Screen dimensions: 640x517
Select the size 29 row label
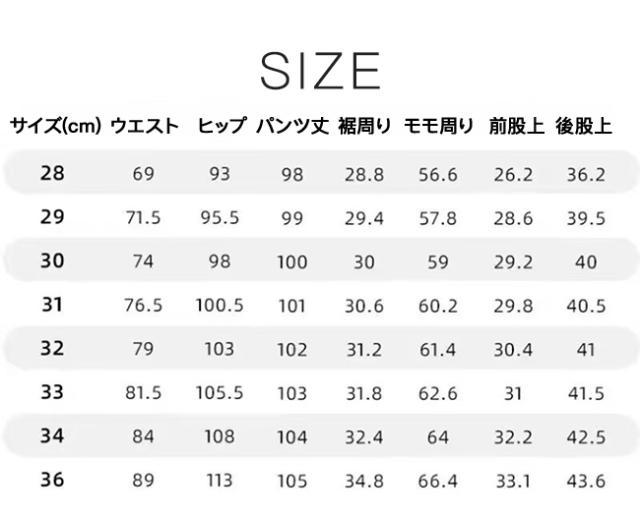click(52, 218)
